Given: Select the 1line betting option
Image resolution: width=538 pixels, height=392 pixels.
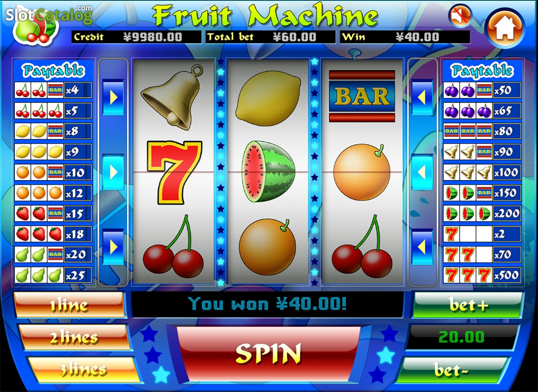Looking at the screenshot, I should pos(69,305).
